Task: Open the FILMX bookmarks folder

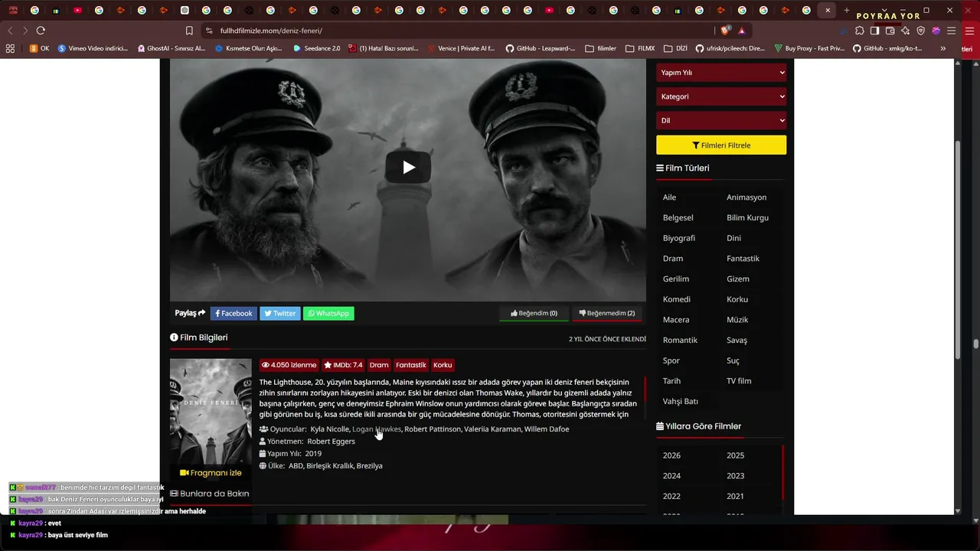Action: tap(640, 48)
